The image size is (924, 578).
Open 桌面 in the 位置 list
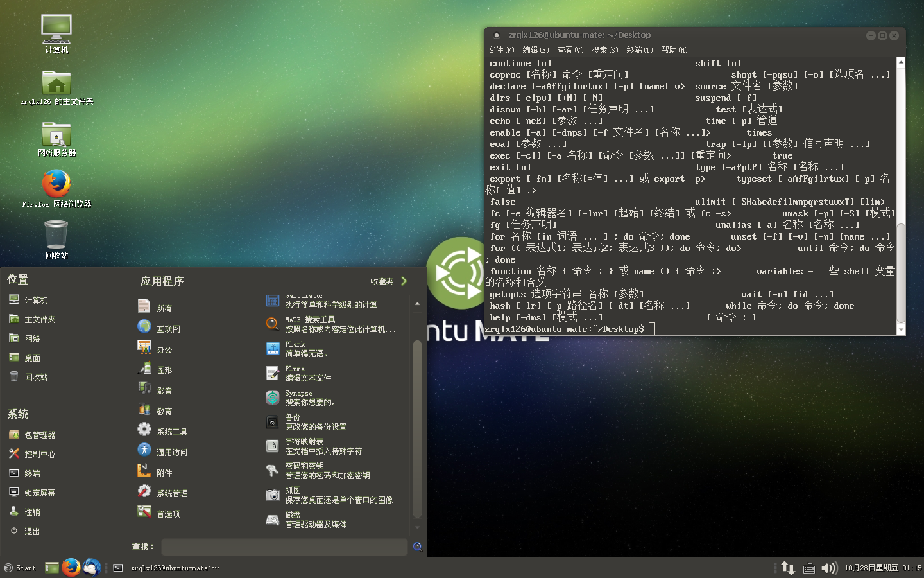[25, 358]
